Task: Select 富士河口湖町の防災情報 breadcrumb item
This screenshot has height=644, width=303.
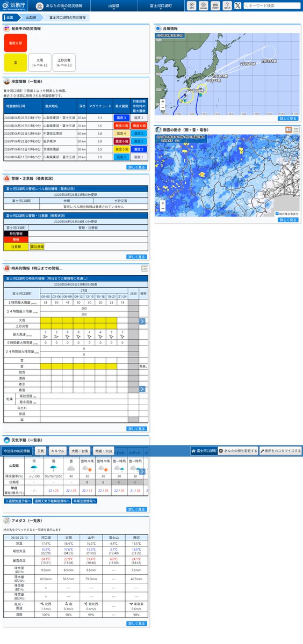Action: [x=67, y=17]
